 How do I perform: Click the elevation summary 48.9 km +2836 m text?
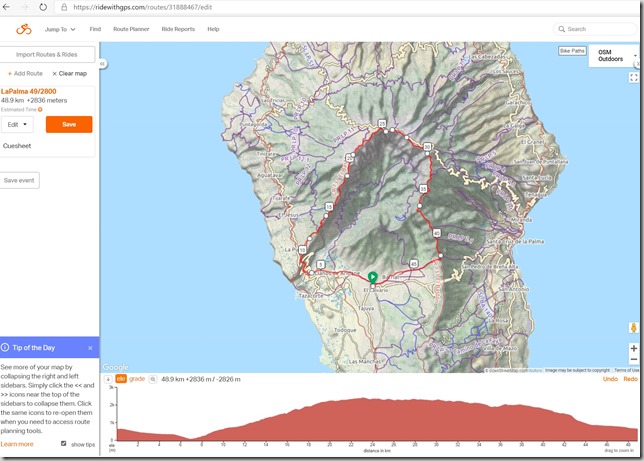(x=201, y=379)
